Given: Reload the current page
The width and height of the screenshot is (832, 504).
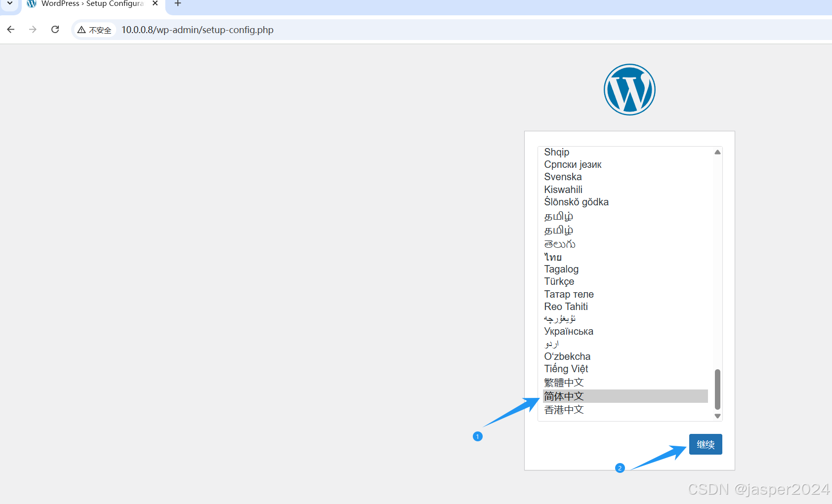Looking at the screenshot, I should point(55,30).
